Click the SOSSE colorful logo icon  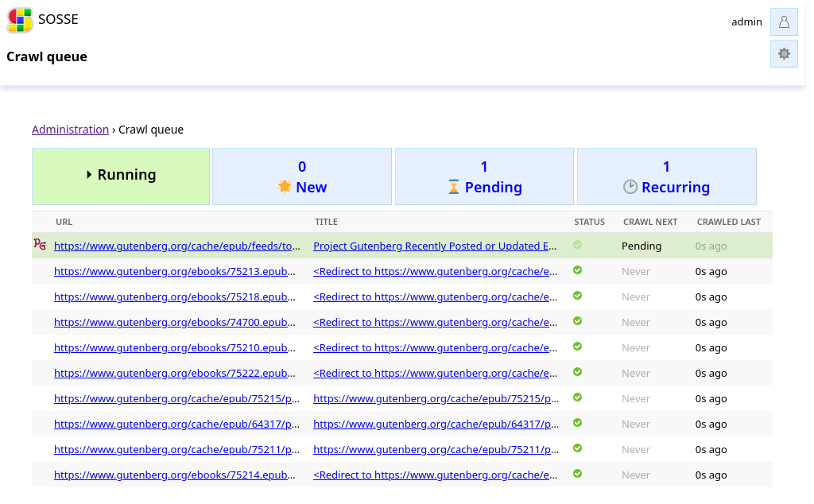coord(20,20)
